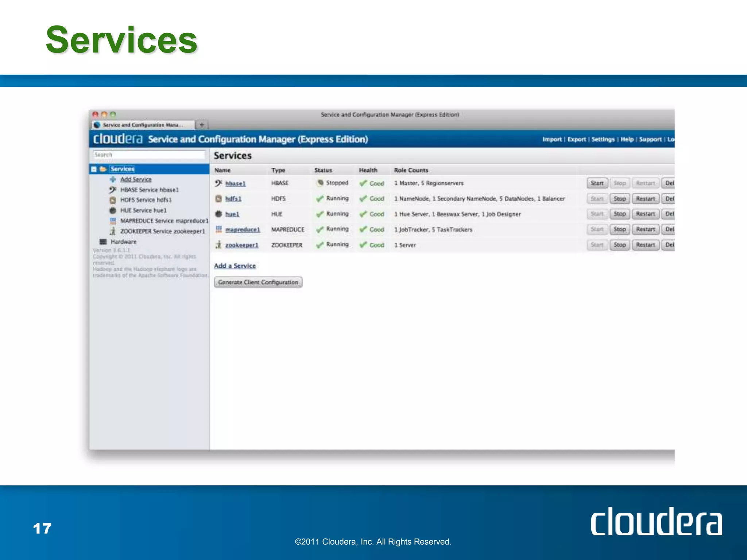Select the Service and Configuration Manager browser tab

coord(143,125)
